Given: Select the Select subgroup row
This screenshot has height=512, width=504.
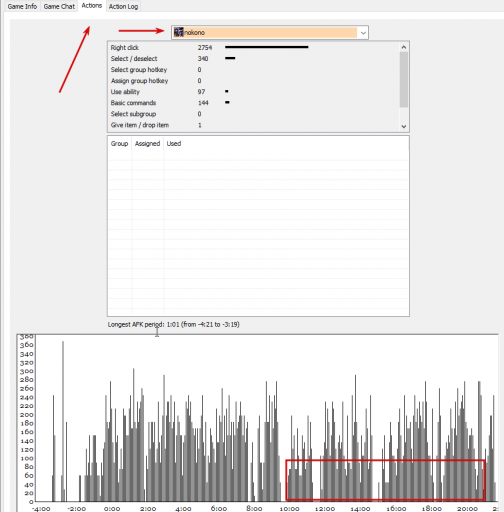Looking at the screenshot, I should [x=253, y=114].
